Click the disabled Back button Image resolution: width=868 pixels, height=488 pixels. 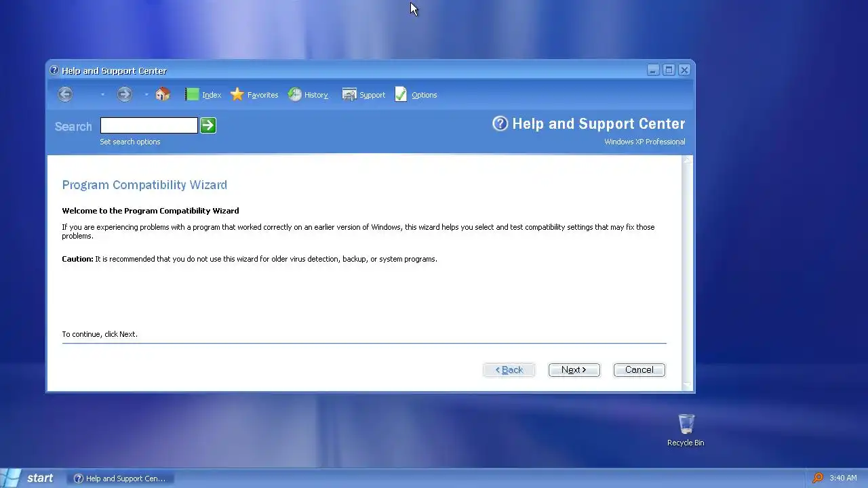(x=509, y=370)
